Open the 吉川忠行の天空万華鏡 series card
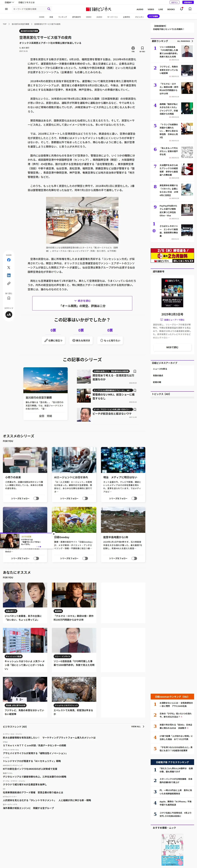 coord(45,393)
